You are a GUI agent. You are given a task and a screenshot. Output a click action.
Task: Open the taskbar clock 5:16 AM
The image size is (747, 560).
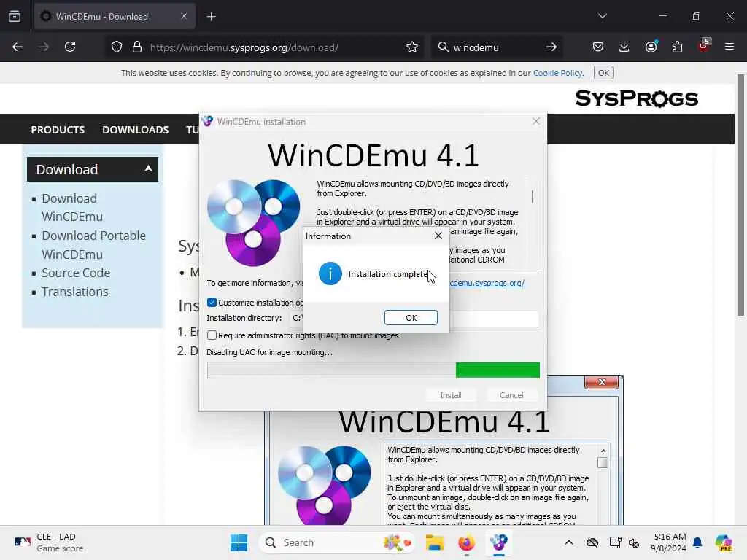click(670, 542)
